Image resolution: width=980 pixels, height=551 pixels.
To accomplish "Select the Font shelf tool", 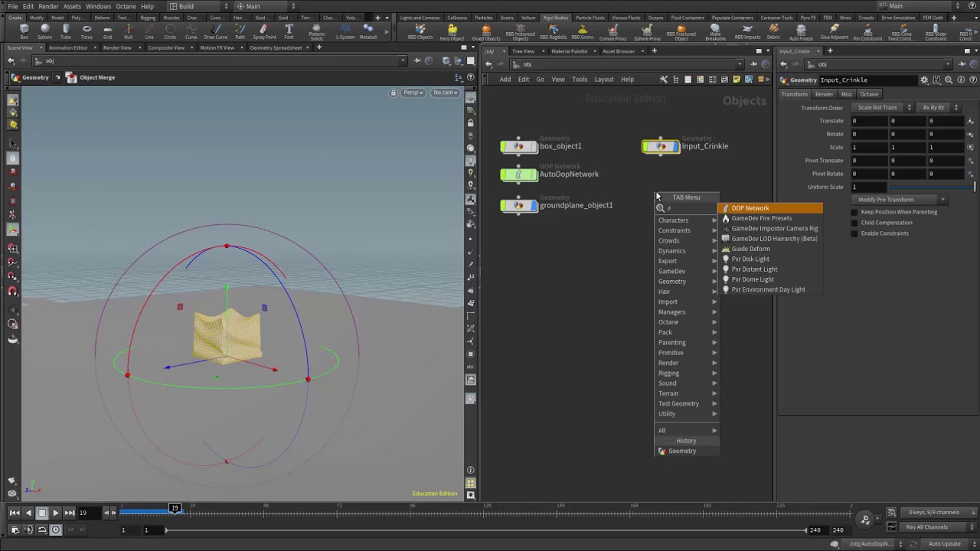I will [x=289, y=32].
